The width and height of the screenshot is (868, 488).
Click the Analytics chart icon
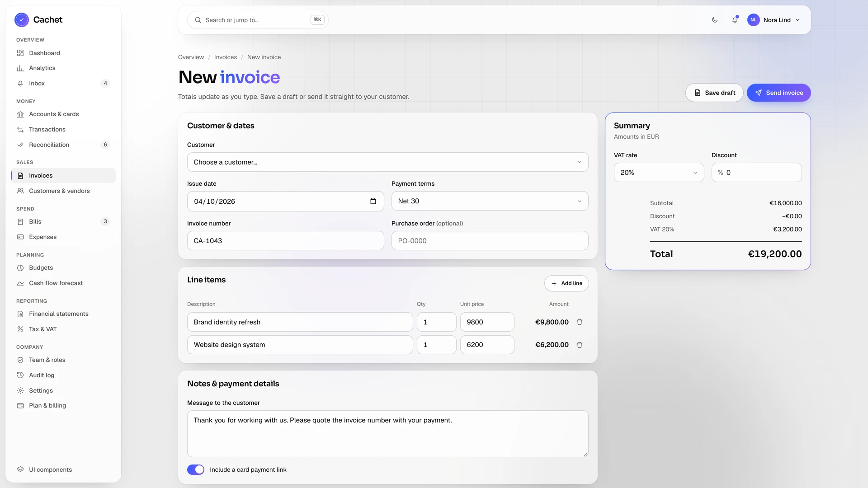[x=20, y=68]
